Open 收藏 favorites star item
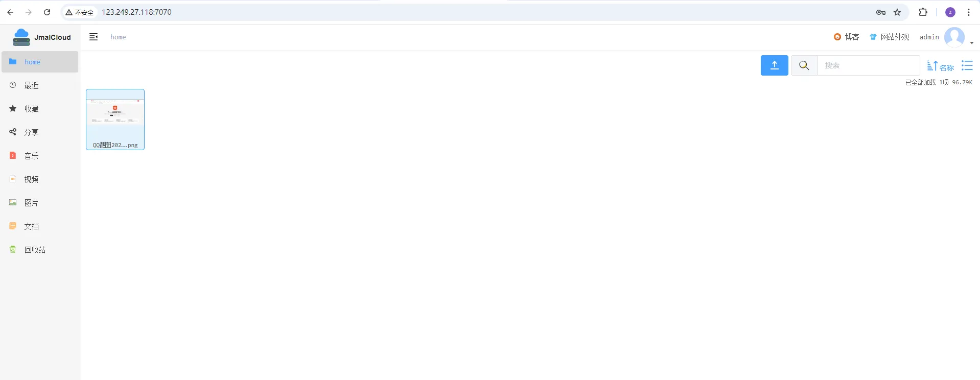This screenshot has width=980, height=380. (x=40, y=109)
